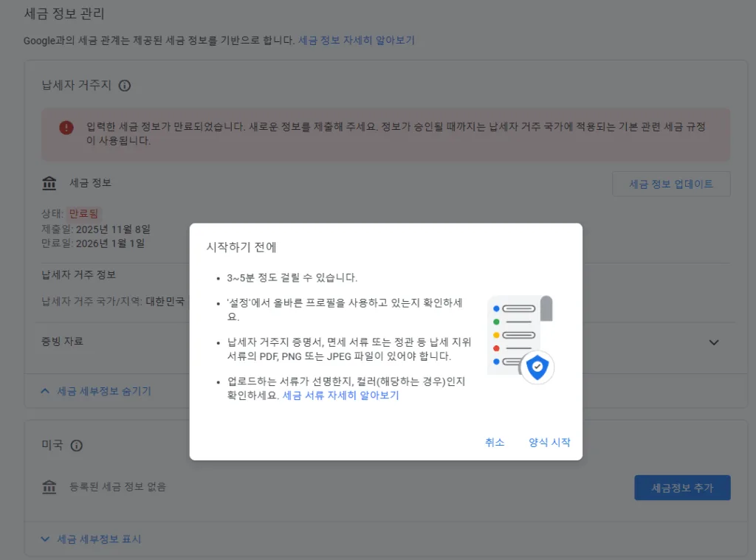Viewport: 756px width, 560px height.
Task: Click the red error alert icon
Action: 66,127
